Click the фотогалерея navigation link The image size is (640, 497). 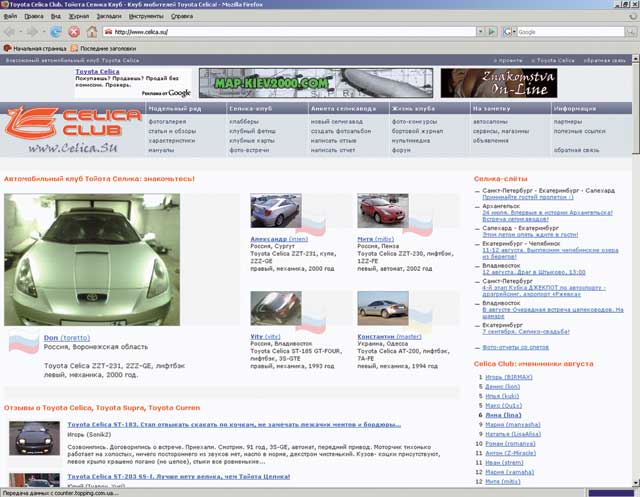pyautogui.click(x=169, y=122)
